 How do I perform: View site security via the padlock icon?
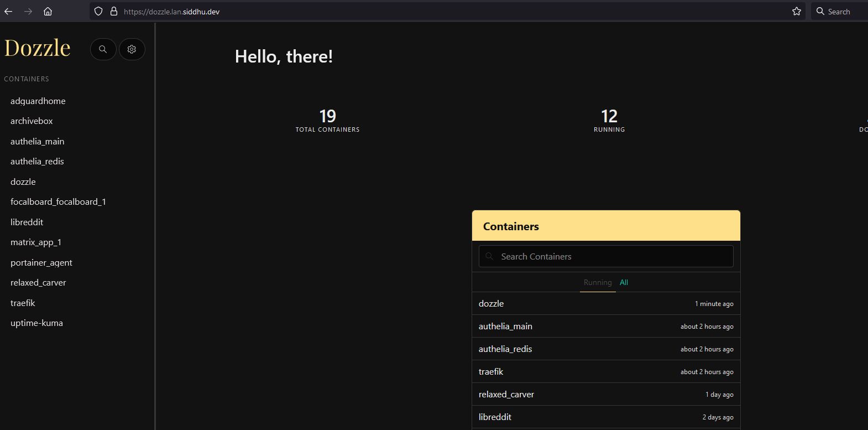(x=114, y=11)
